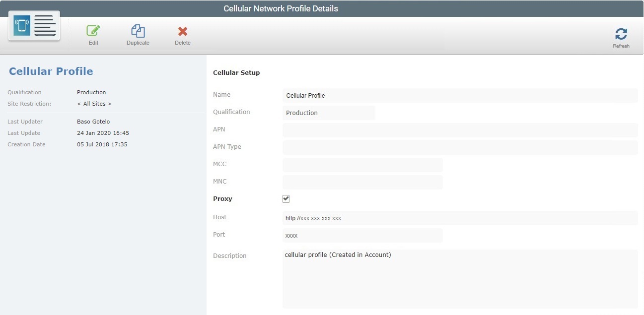Click the Site Restriction value All Sites

tap(94, 103)
